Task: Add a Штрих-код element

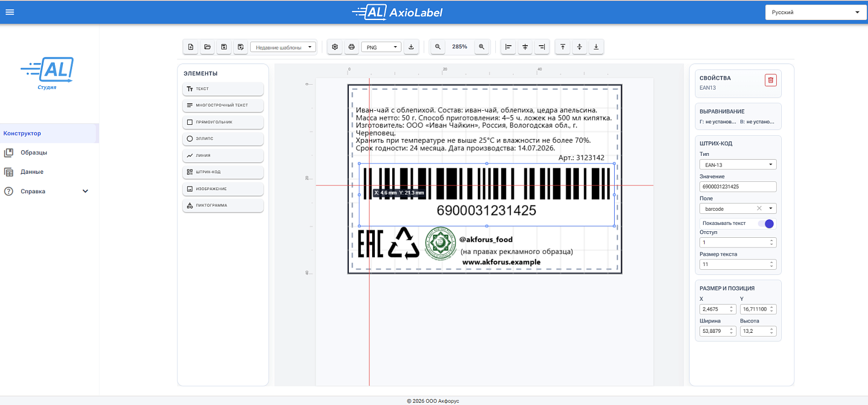Action: [x=223, y=172]
